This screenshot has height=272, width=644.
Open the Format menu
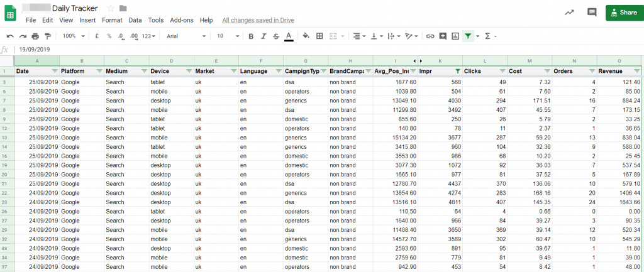click(x=112, y=20)
